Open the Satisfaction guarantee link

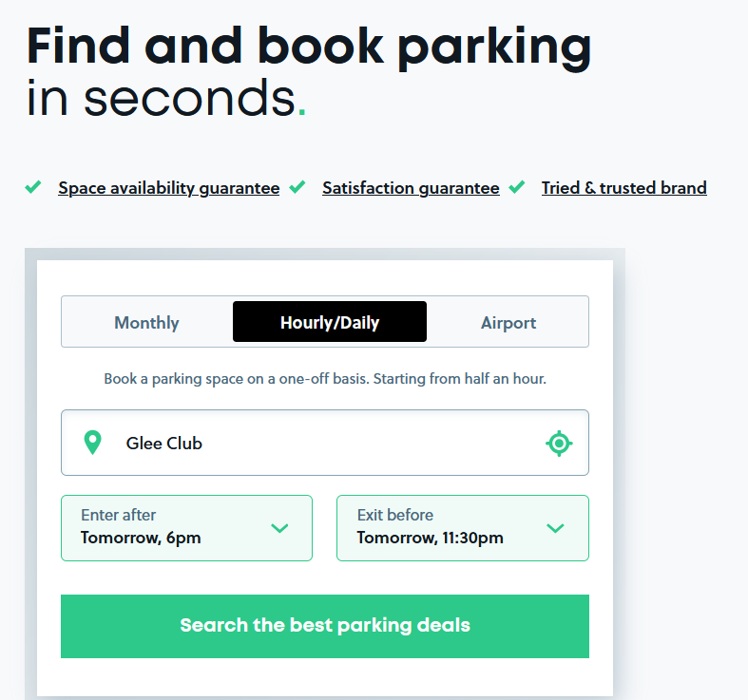[411, 188]
